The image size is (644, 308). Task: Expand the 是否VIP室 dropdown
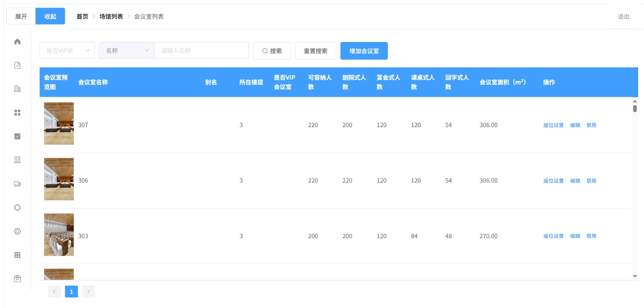pyautogui.click(x=67, y=50)
